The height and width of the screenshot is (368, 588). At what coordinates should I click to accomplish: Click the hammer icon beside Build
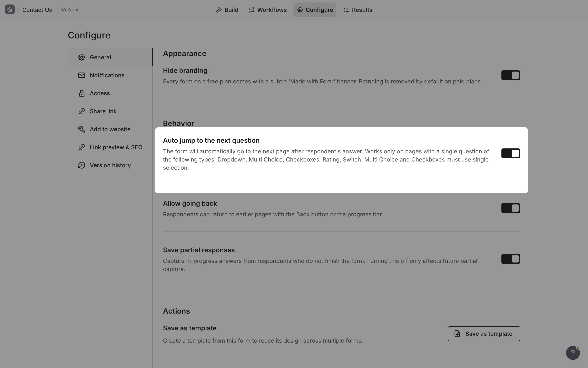point(219,10)
